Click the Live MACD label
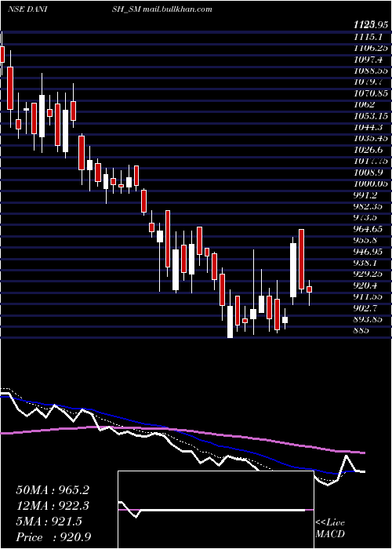 click(330, 528)
